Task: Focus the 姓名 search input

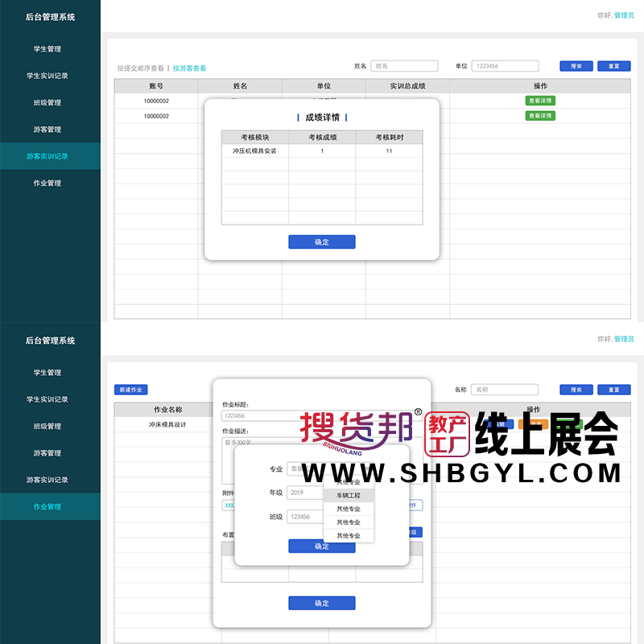Action: pos(404,66)
